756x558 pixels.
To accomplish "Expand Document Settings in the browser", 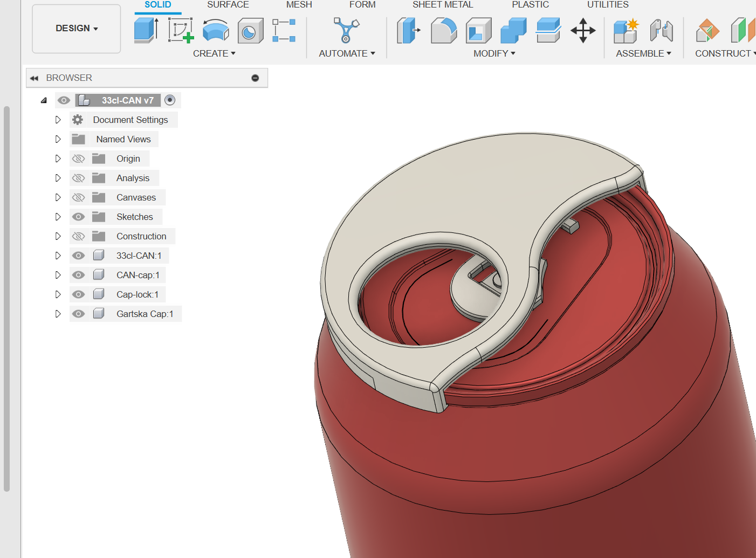I will (x=58, y=119).
